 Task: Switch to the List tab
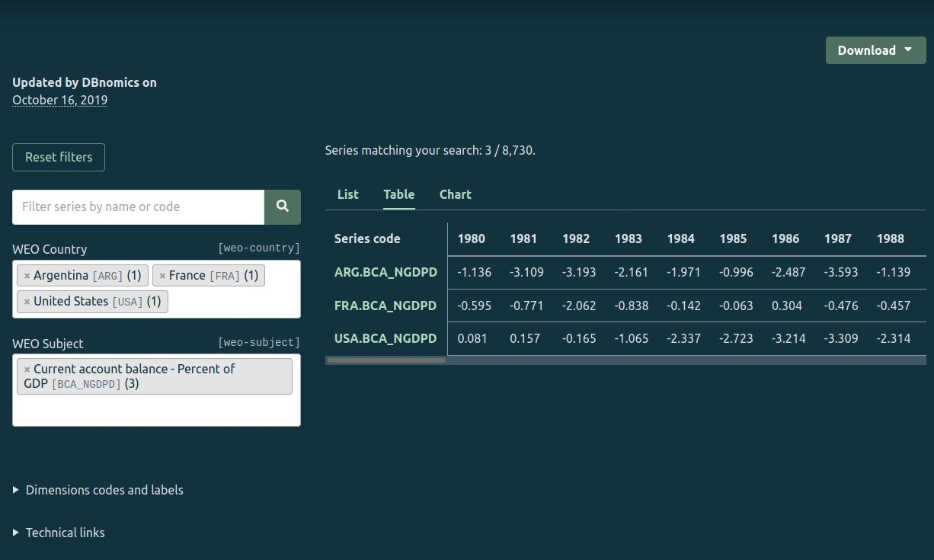point(347,194)
